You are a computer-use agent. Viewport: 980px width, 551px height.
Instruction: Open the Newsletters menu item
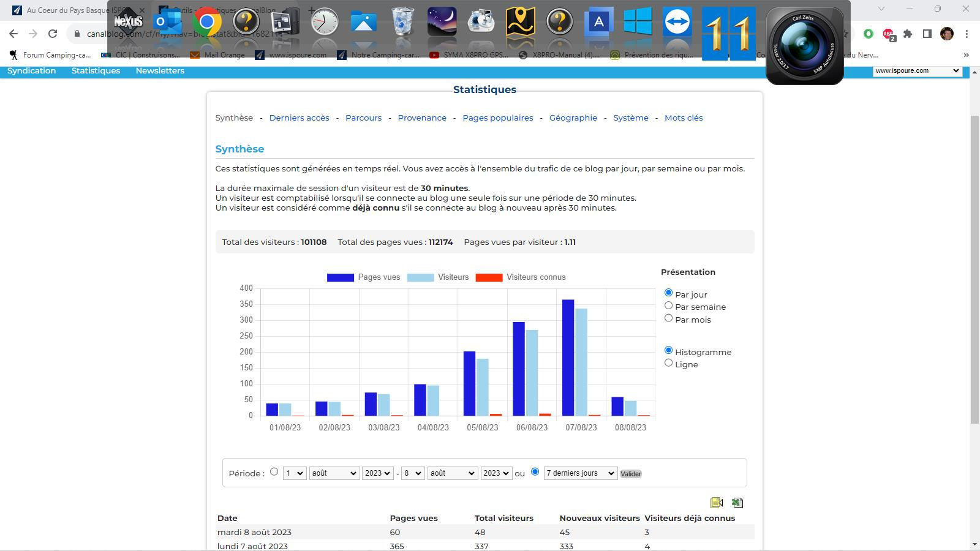click(x=160, y=70)
